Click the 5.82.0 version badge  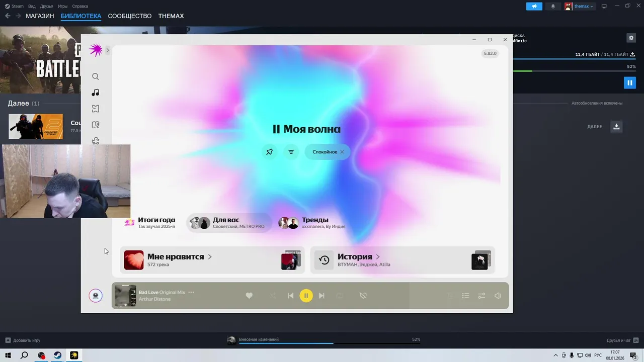pyautogui.click(x=490, y=53)
